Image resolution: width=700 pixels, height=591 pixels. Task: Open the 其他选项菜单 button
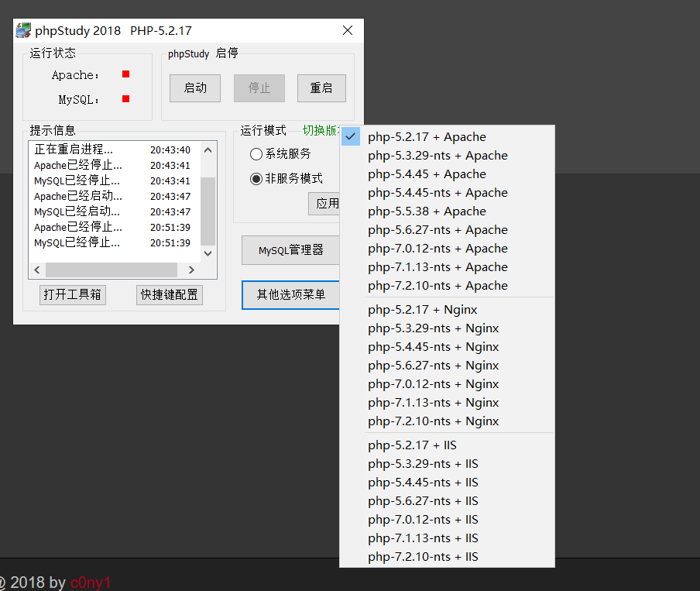coord(290,295)
